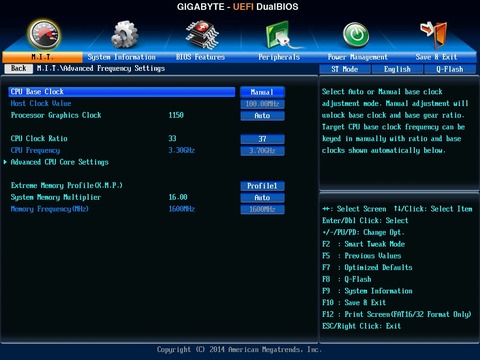Click the 3.30GHz current frequency value
This screenshot has width=480, height=360.
tap(181, 150)
